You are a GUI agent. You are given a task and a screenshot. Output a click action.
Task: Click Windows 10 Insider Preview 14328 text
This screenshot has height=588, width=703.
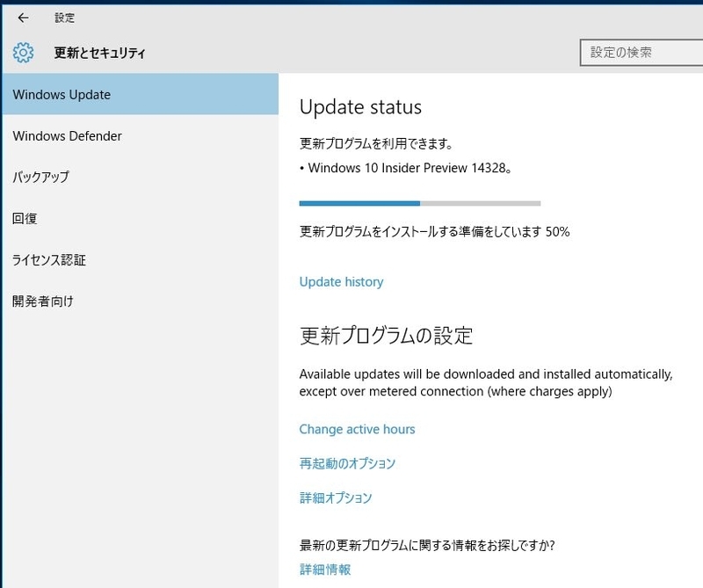coord(406,168)
